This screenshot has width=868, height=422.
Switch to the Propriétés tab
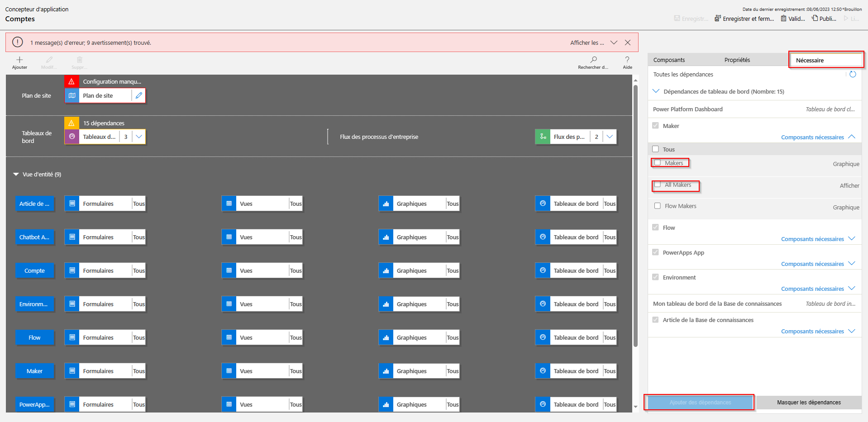coord(737,60)
